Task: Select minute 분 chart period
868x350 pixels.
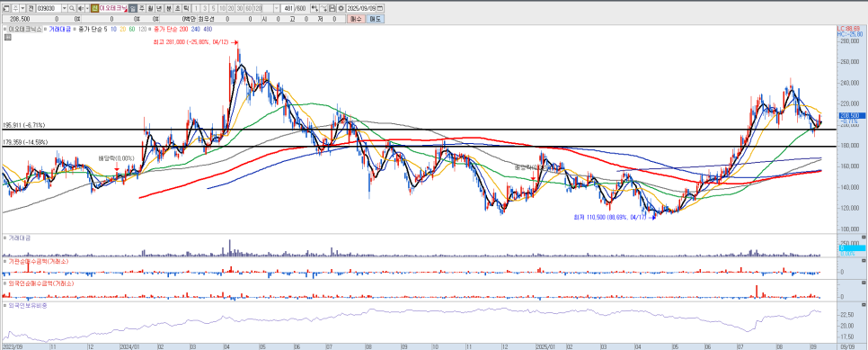Action: 169,8
